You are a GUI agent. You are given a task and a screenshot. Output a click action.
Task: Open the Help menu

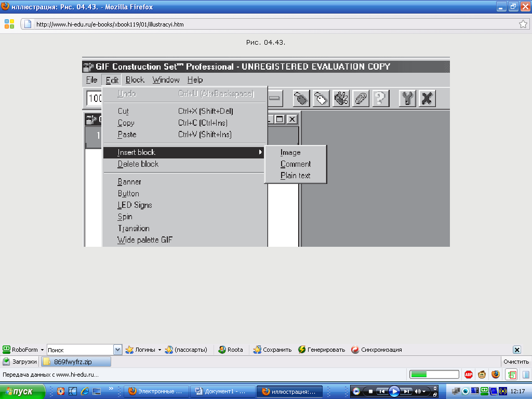pos(195,79)
